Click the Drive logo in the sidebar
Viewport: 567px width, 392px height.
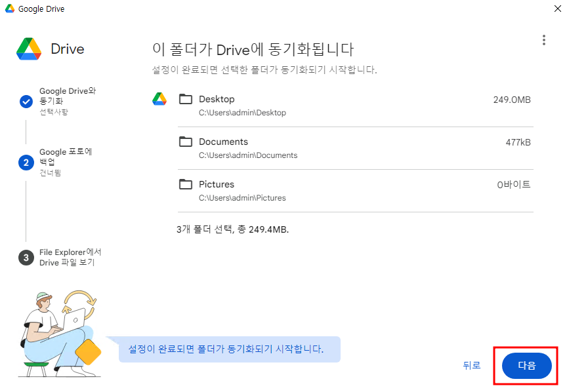coord(30,49)
